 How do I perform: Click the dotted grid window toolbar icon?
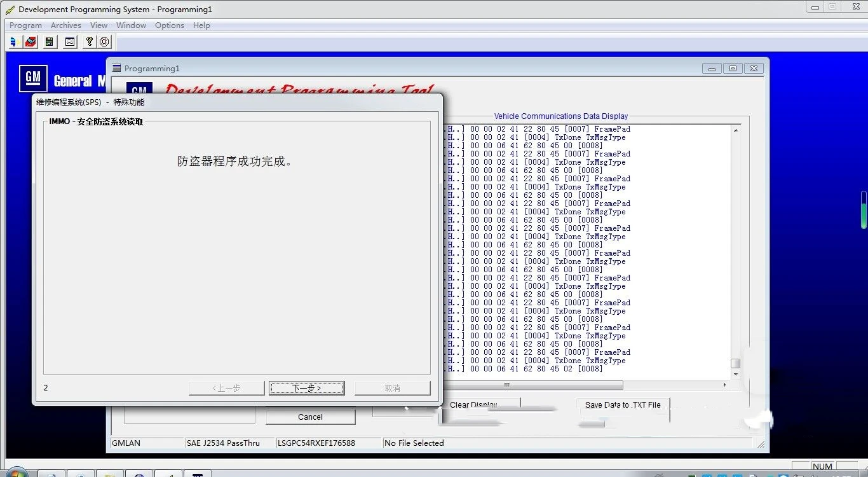pyautogui.click(x=70, y=42)
